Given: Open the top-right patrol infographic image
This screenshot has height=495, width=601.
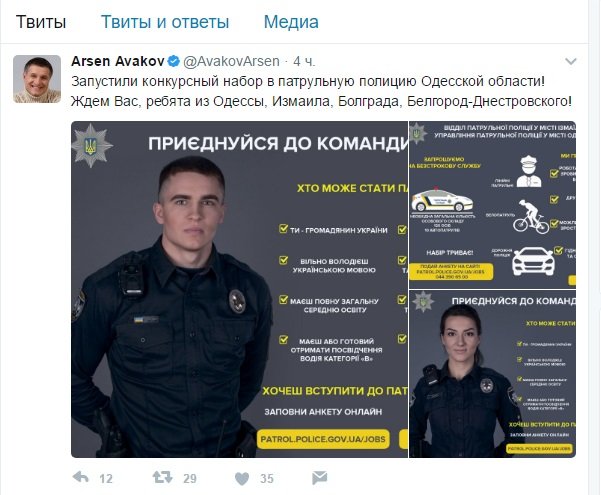Looking at the screenshot, I should [x=493, y=205].
